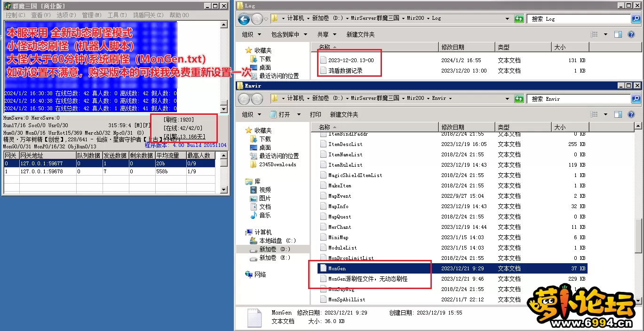
Task: Open 包含到库中 dropdown in Log window
Action: 289,34
